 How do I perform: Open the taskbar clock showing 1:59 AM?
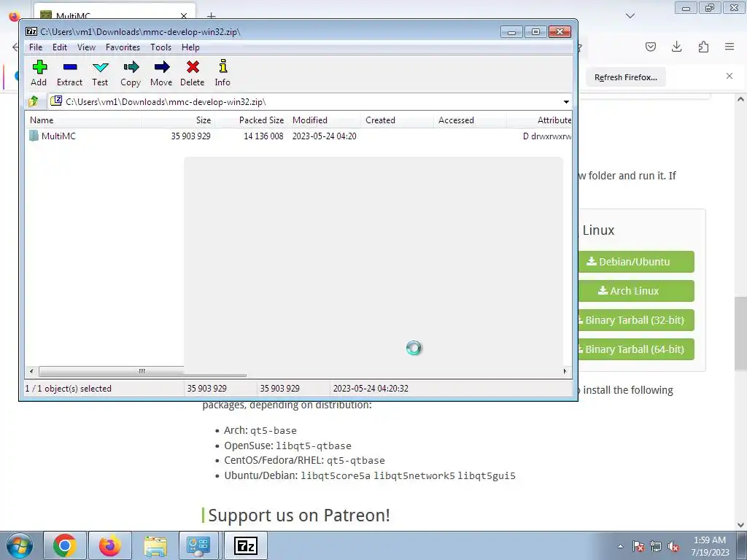coord(710,546)
